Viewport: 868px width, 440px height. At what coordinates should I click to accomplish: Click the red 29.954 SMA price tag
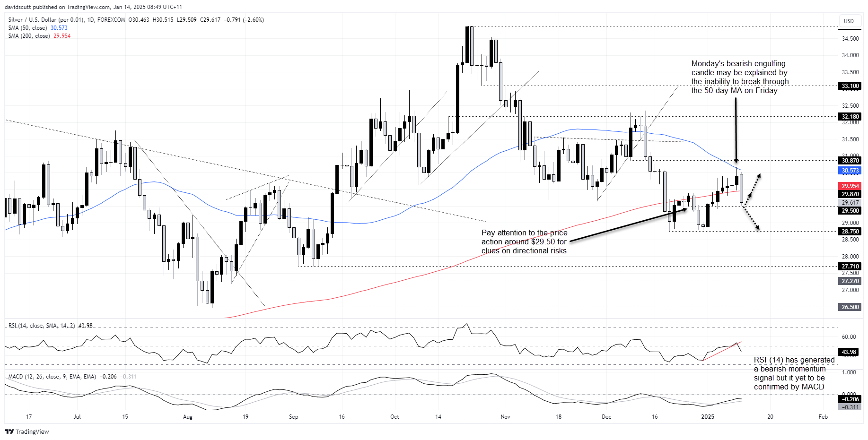(850, 186)
